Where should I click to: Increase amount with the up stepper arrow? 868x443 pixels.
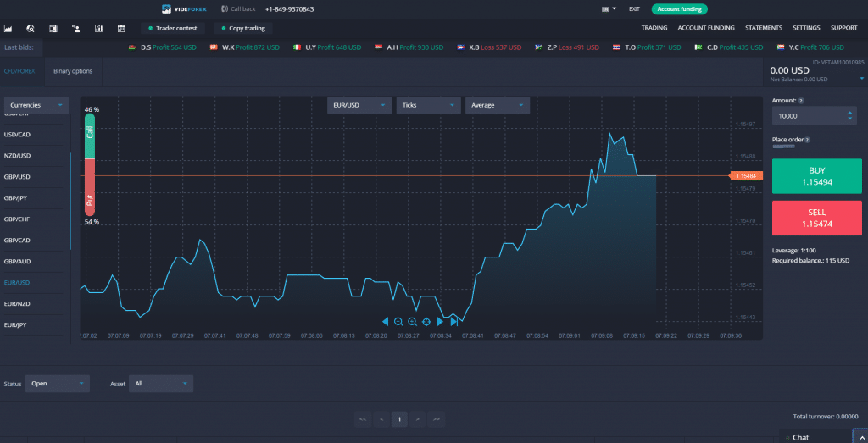pos(850,111)
